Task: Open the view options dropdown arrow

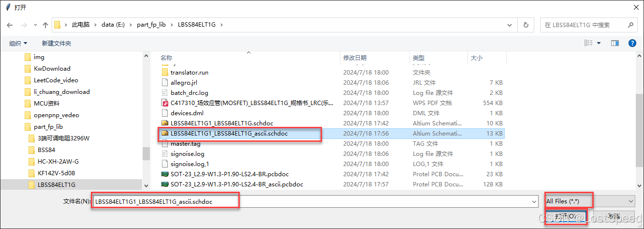Action: coord(599,43)
